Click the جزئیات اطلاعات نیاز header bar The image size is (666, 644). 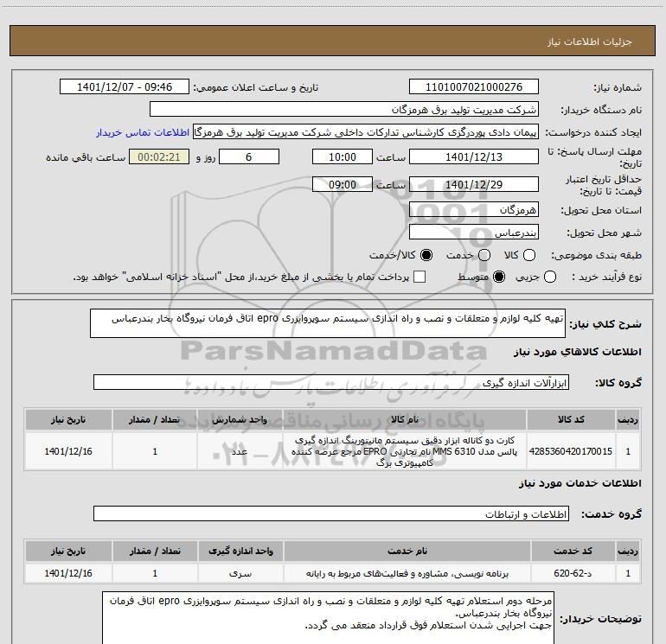click(x=332, y=41)
